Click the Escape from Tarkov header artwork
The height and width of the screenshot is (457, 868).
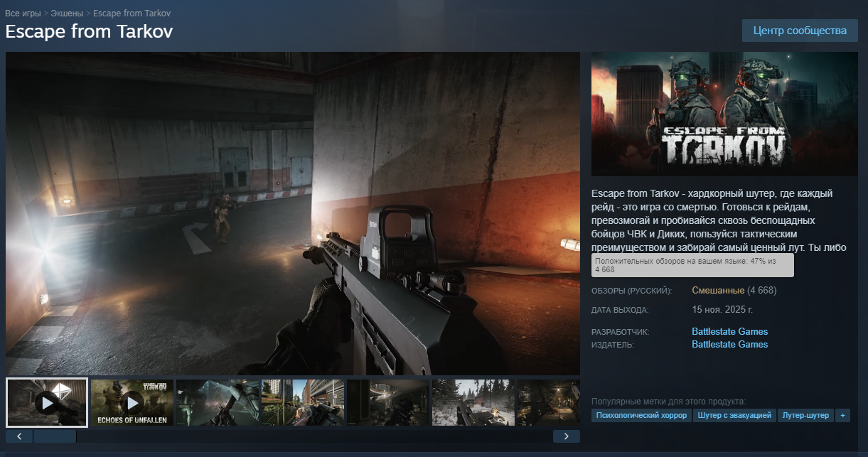tap(724, 114)
